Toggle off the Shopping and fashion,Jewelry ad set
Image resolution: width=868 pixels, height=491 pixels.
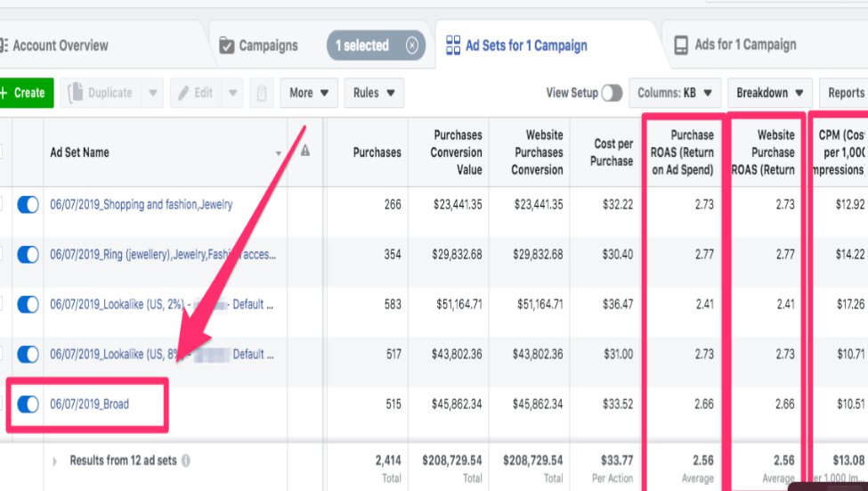(x=28, y=204)
